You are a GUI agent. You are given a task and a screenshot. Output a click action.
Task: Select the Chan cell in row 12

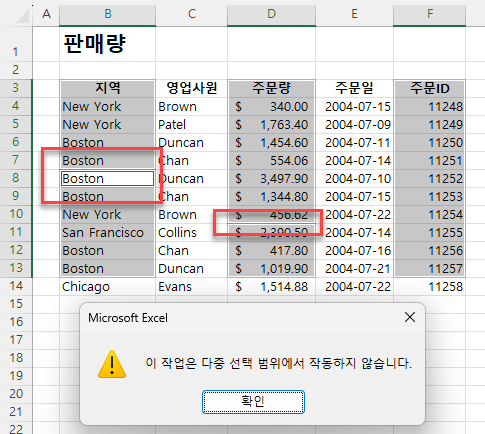coord(191,250)
